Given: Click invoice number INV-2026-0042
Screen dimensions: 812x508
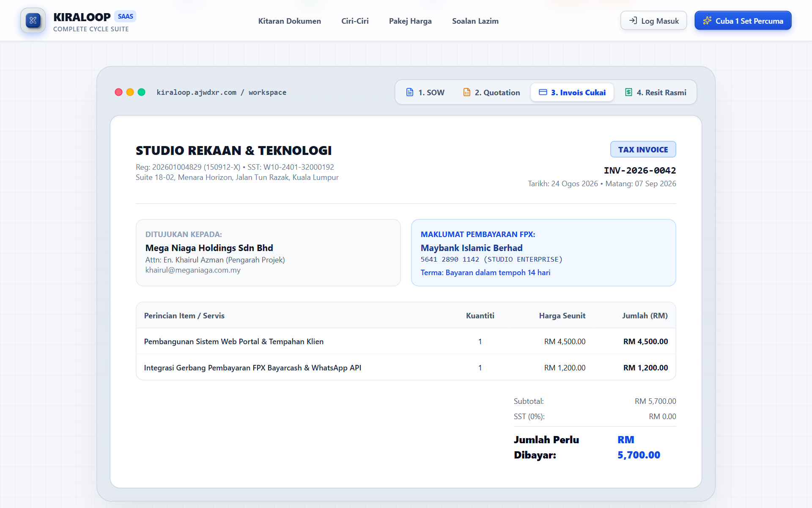Looking at the screenshot, I should point(639,170).
